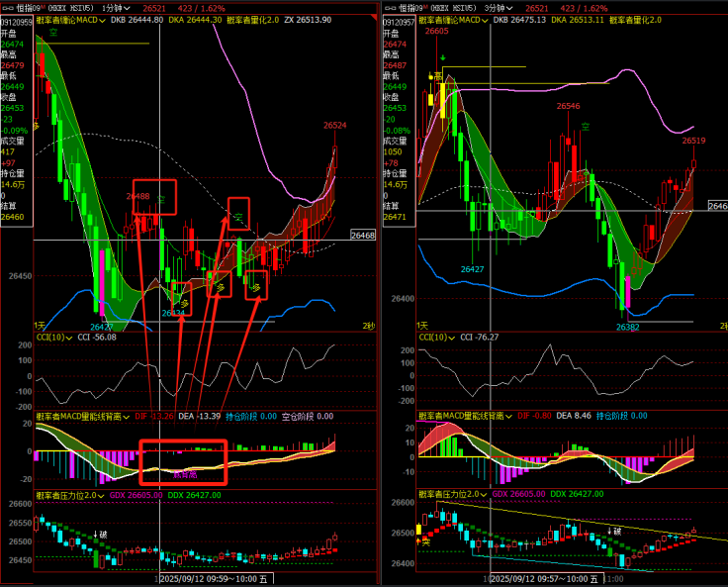The width and height of the screenshot is (728, 588).
Task: Expand CCI(10) indicator menu in left panel
Action: point(71,338)
